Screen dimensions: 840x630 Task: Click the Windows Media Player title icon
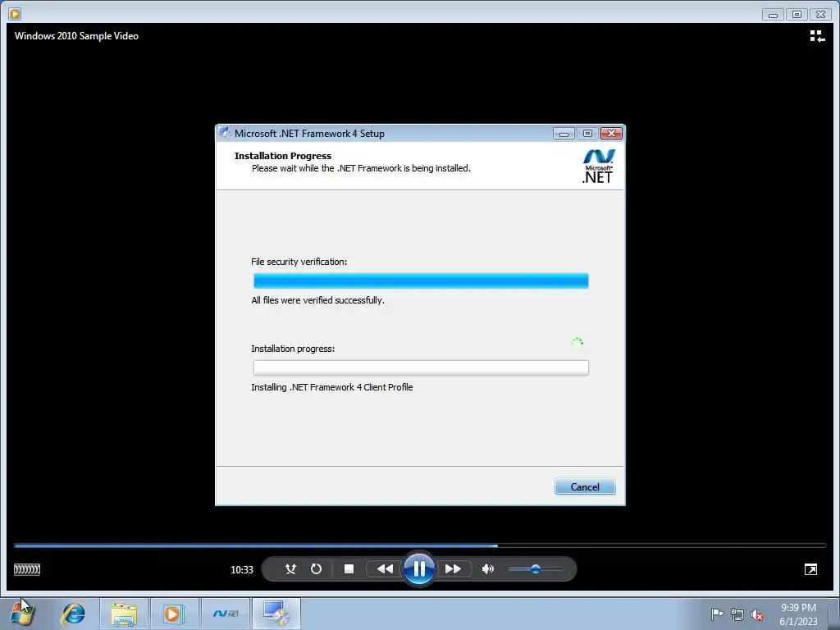pyautogui.click(x=15, y=13)
